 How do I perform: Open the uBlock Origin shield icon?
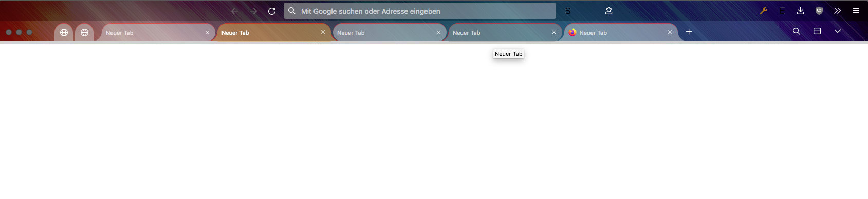pyautogui.click(x=819, y=11)
